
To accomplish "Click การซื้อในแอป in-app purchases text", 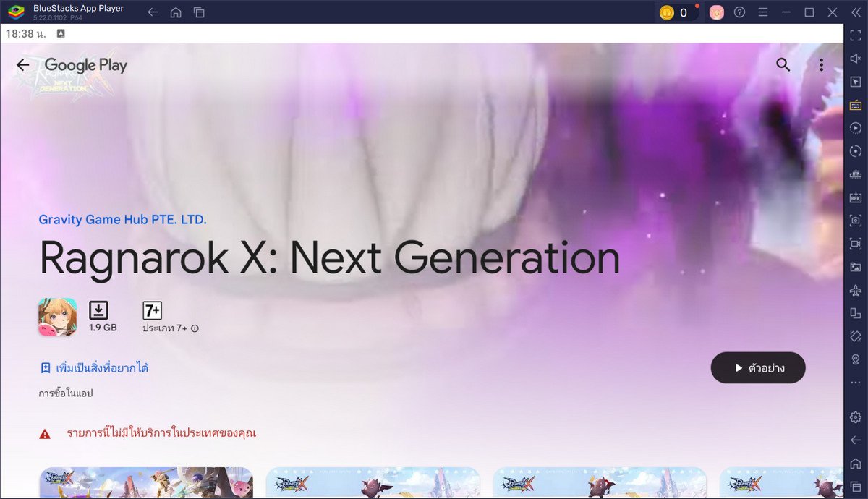I will [66, 393].
